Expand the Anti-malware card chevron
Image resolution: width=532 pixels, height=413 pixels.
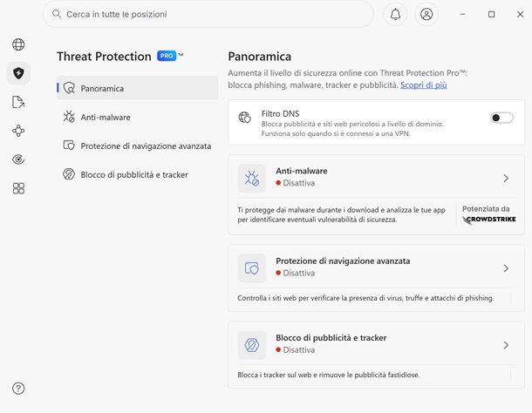pos(506,178)
